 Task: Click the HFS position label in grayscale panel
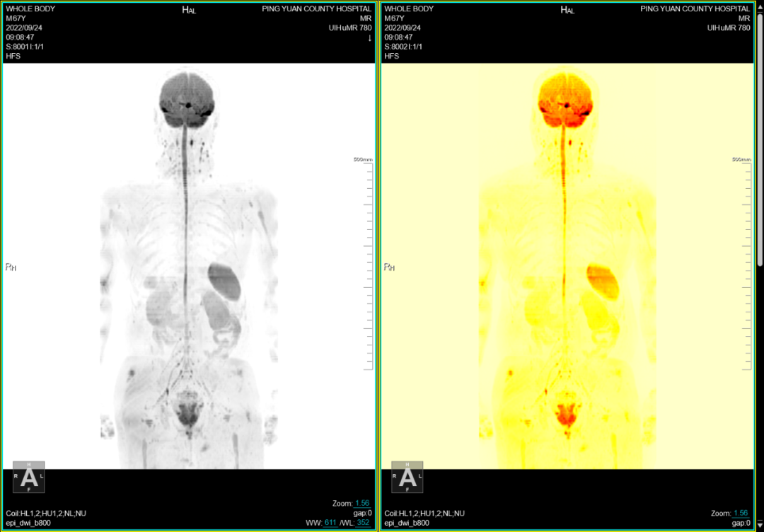(13, 56)
